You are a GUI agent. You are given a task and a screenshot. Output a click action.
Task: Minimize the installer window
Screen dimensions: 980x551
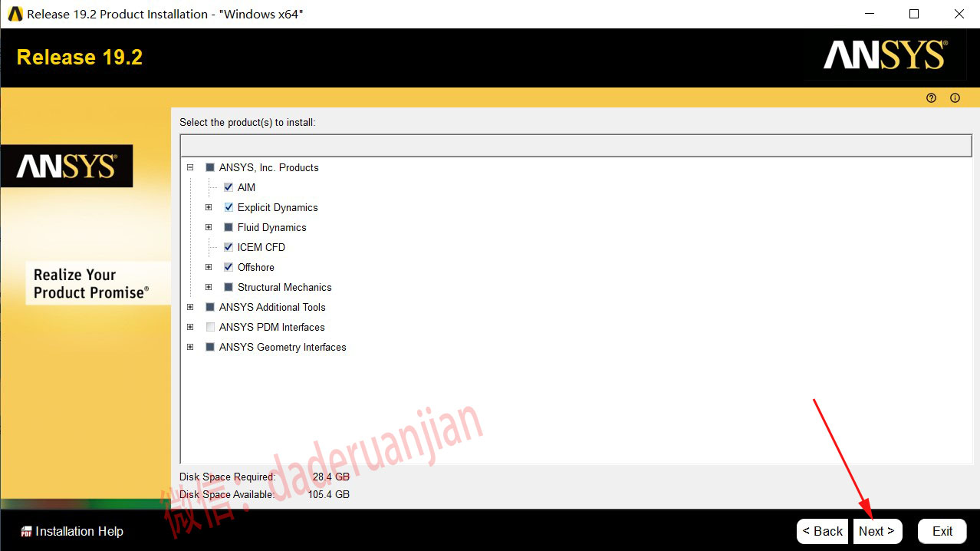click(869, 14)
